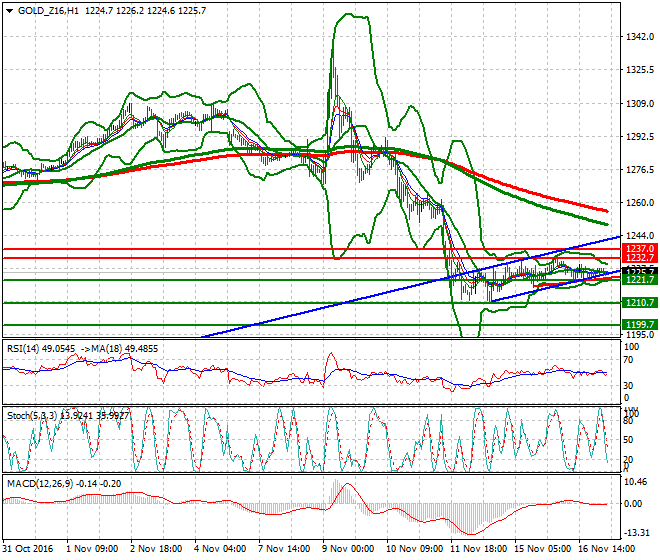This screenshot has height=560, width=660.
Task: Click the Stochastic scale value 50
Action: (x=628, y=440)
